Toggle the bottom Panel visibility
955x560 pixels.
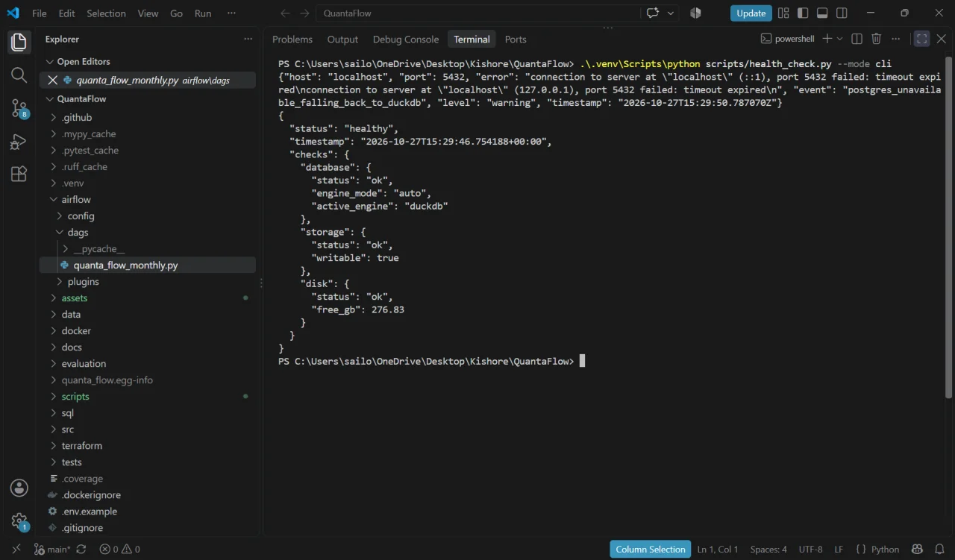coord(822,13)
